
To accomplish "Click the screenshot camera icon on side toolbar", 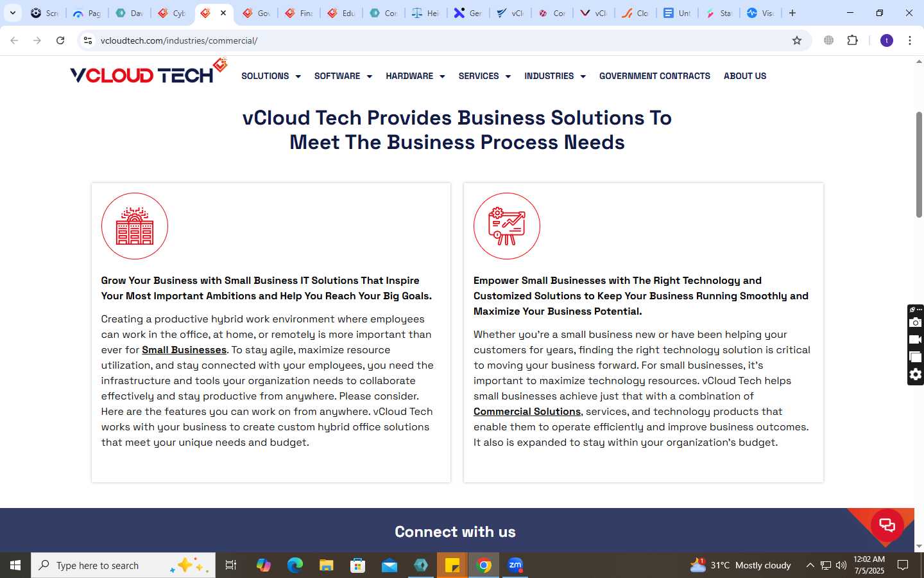I will [x=916, y=322].
